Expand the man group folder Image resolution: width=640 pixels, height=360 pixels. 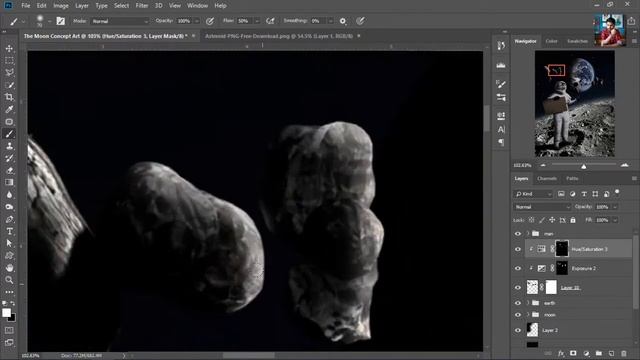pyautogui.click(x=527, y=233)
